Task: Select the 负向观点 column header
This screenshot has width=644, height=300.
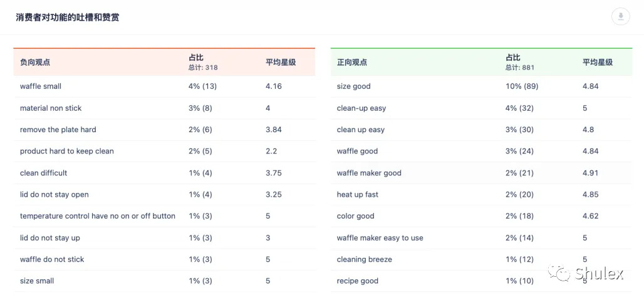Action: 35,63
